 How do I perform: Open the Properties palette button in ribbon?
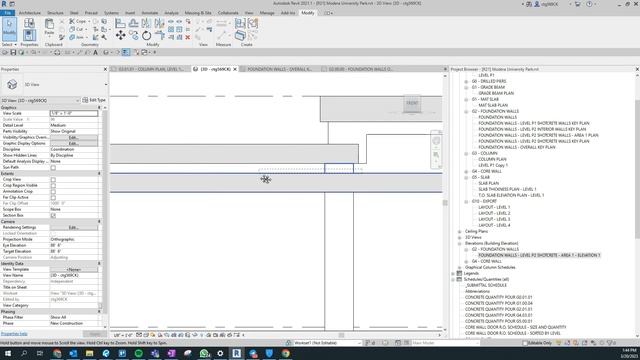[29, 36]
